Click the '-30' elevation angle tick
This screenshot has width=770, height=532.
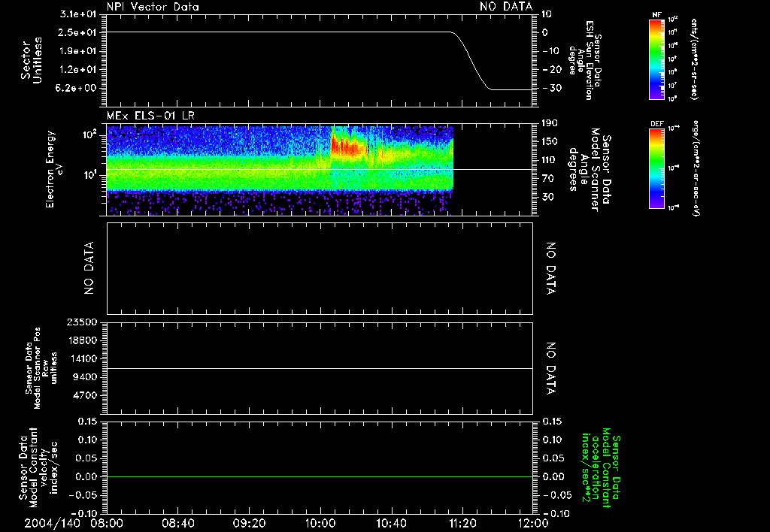tap(551, 89)
